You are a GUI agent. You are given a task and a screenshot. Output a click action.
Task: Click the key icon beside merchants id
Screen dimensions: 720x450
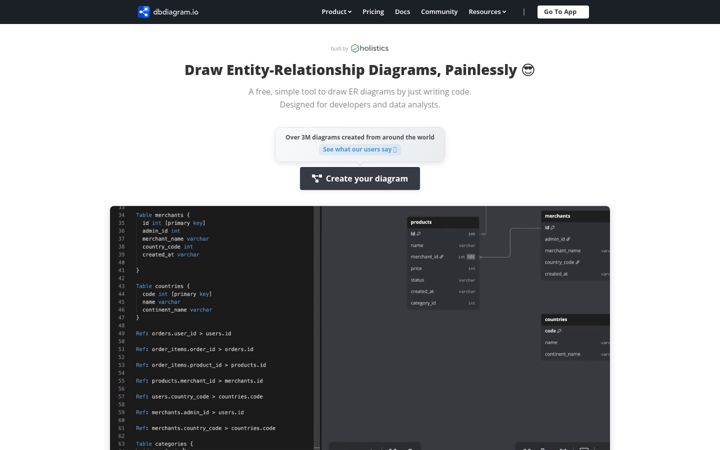pos(552,228)
